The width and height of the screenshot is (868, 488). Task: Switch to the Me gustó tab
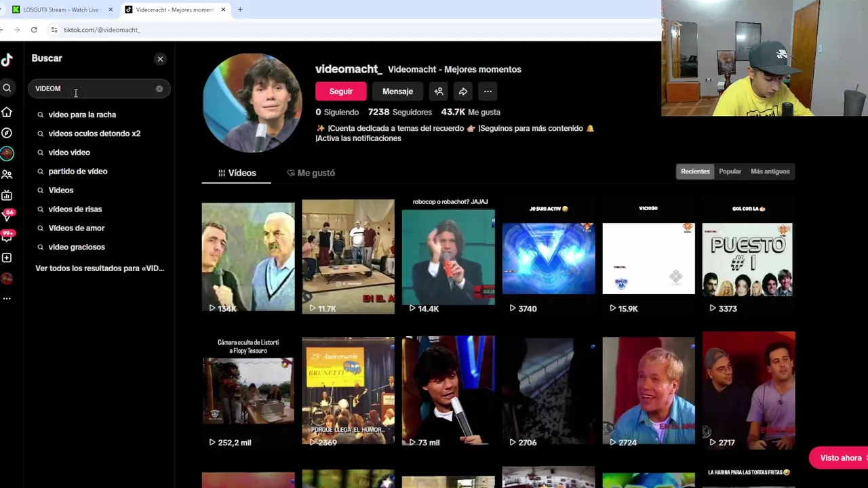pyautogui.click(x=311, y=173)
